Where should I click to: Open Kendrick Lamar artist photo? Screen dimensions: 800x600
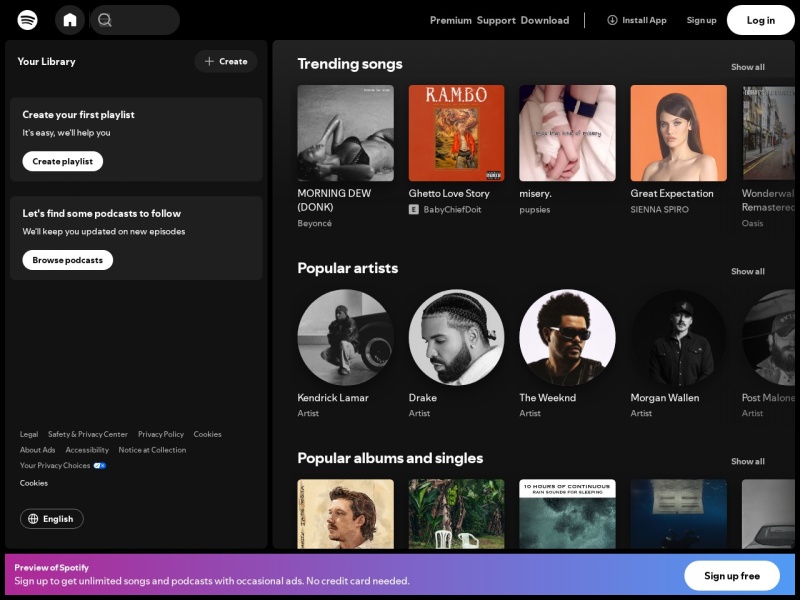click(x=345, y=337)
